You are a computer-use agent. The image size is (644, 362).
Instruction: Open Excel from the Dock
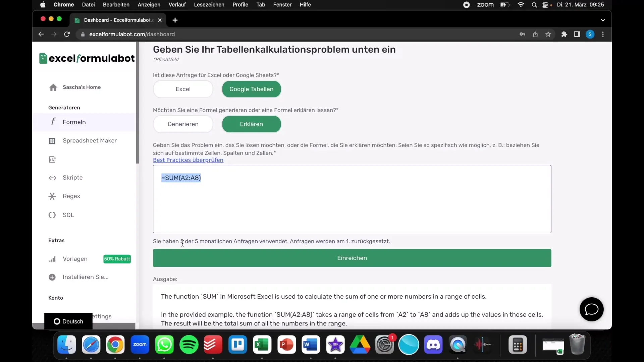(x=262, y=345)
